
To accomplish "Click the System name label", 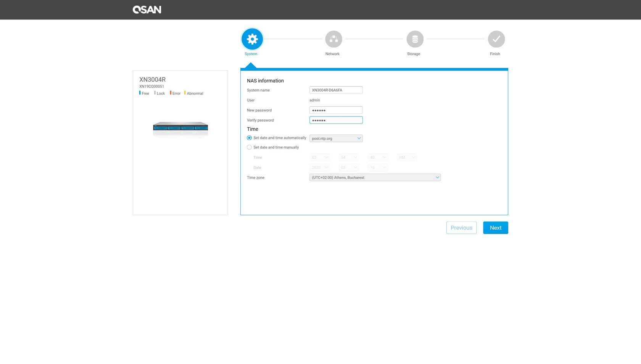I will (x=258, y=90).
